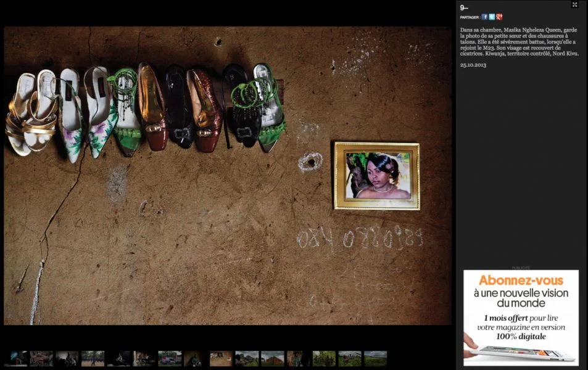Select the ninth thumbnail showing the shoes wall
Image resolution: width=588 pixels, height=370 pixels.
(x=222, y=358)
